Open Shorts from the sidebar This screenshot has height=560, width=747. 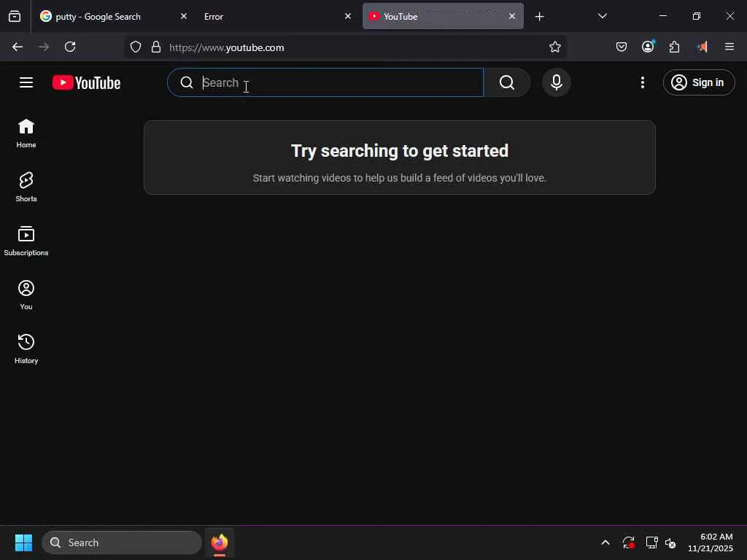click(26, 187)
